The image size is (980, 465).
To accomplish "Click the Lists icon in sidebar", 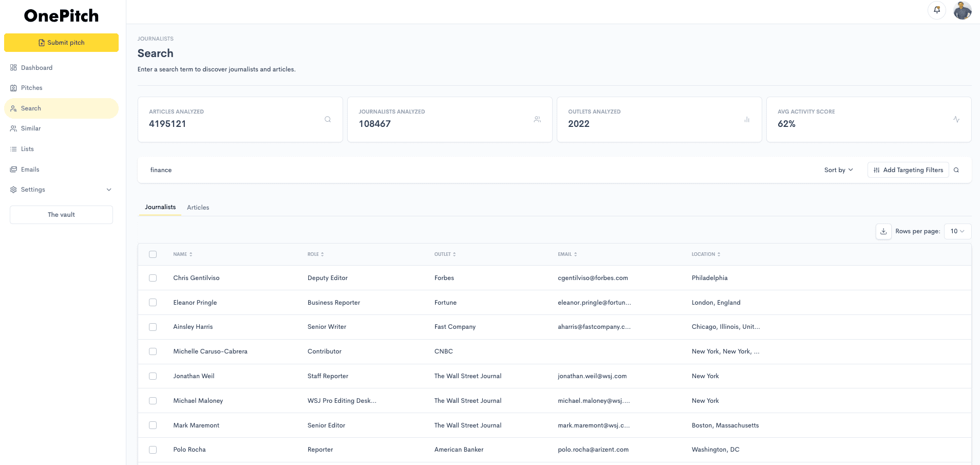I will coord(13,149).
